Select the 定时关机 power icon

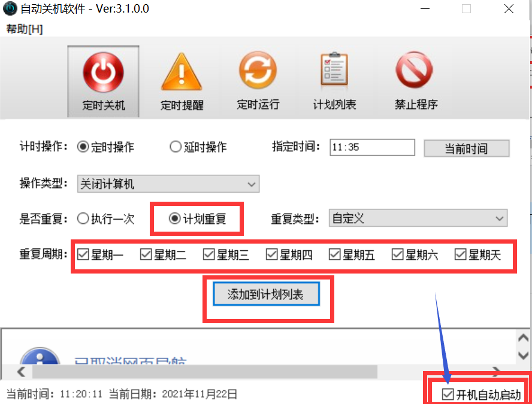pyautogui.click(x=103, y=72)
